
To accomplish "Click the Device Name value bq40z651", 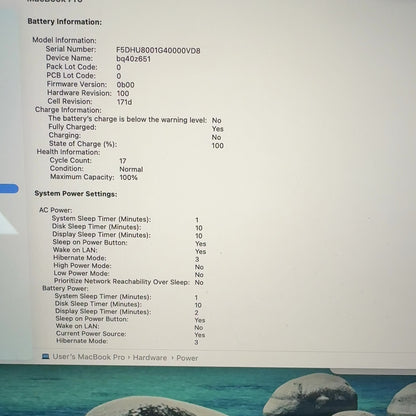I will click(133, 59).
